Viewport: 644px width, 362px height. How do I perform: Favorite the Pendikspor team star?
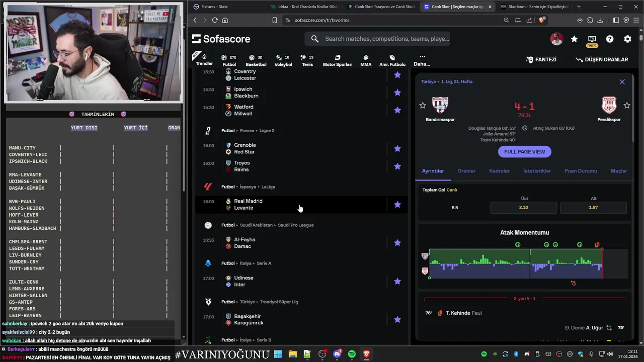point(627,105)
